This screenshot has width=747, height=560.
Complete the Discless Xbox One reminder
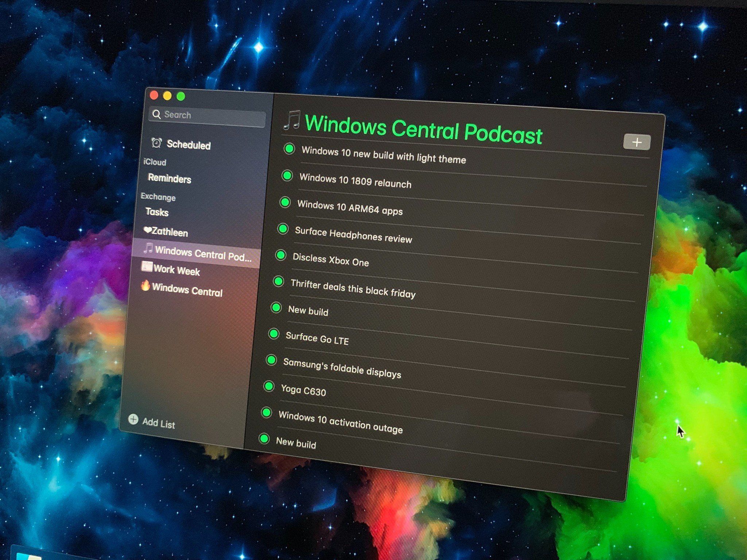click(x=280, y=255)
